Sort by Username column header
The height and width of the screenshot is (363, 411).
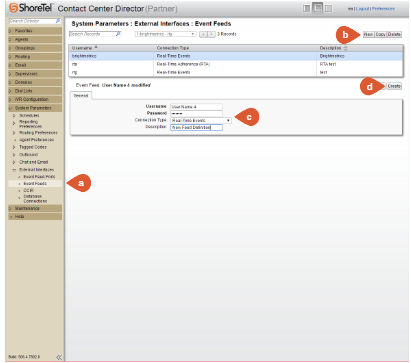point(82,48)
